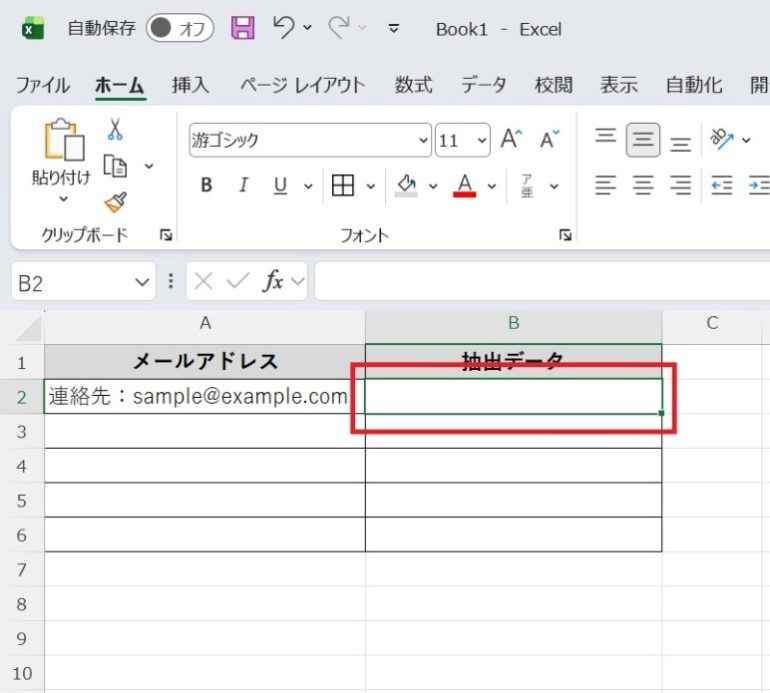Open the 自動化 (Automate) tab

[694, 85]
